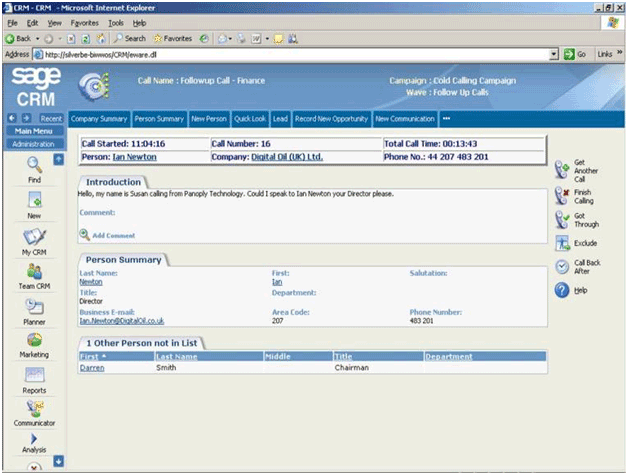
Task: Open the Tools menu
Action: (116, 23)
